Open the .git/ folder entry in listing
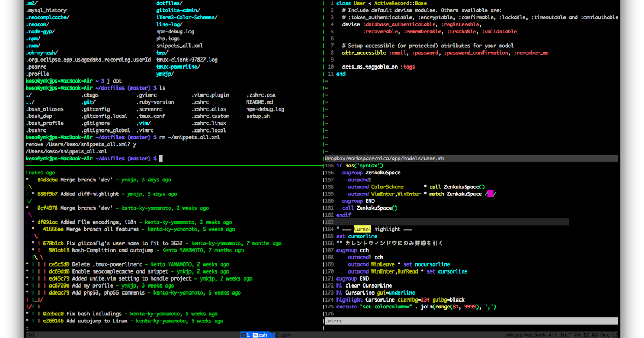This screenshot has height=338, width=644. [87, 102]
